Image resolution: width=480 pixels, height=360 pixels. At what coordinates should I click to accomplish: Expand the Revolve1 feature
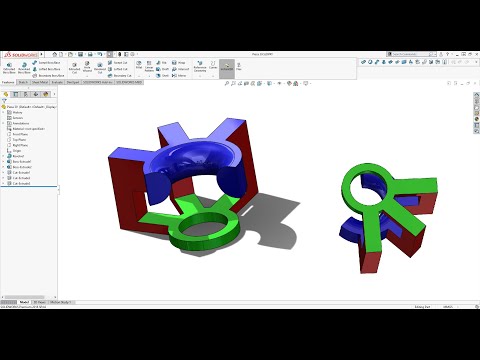point(4,156)
